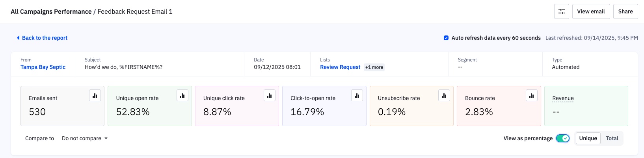Open chart for Unique click rate card
This screenshot has height=158, width=644.
270,95
